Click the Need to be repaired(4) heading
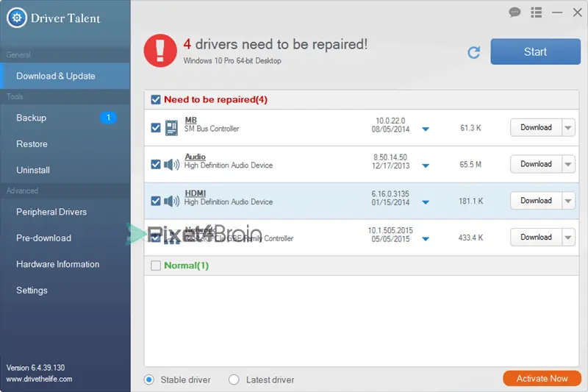This screenshot has width=588, height=392. pos(215,99)
